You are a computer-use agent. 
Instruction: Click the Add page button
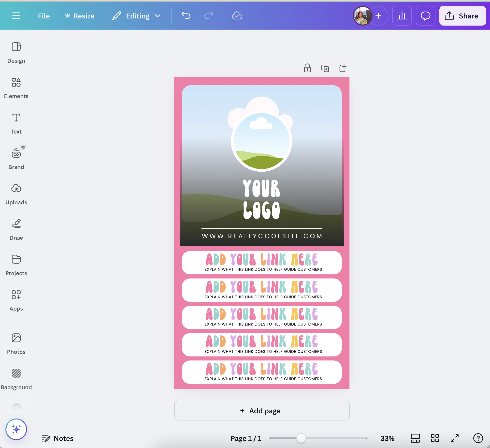262,411
